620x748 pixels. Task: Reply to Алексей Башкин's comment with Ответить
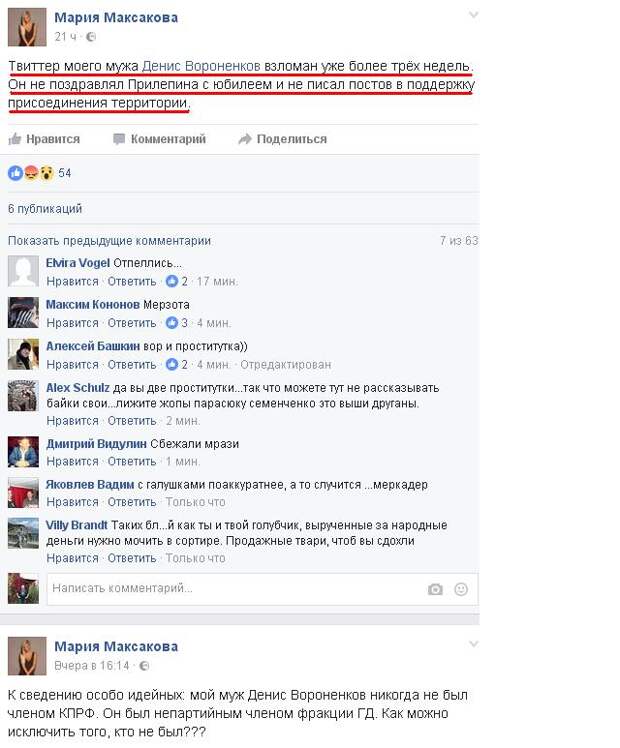click(132, 364)
